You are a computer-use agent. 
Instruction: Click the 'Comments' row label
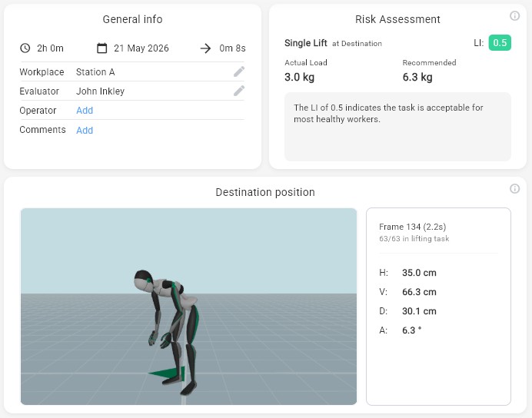(x=42, y=130)
